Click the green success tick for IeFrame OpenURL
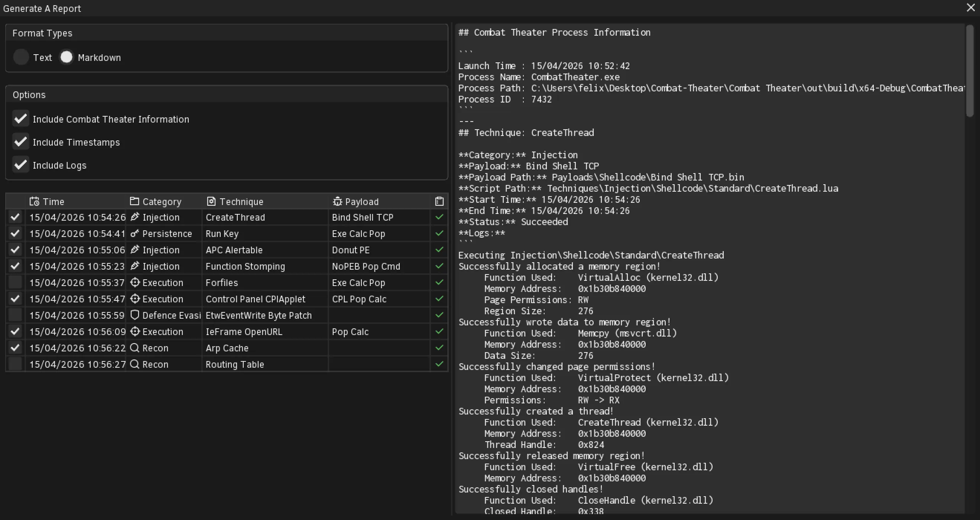 point(439,331)
